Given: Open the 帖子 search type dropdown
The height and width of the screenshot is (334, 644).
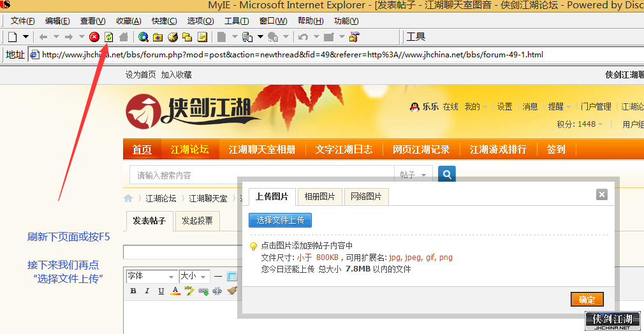Looking at the screenshot, I should (413, 175).
